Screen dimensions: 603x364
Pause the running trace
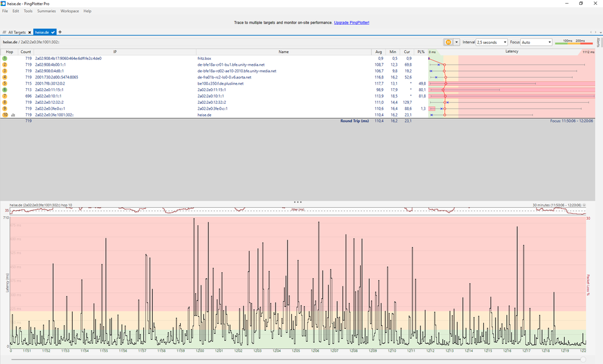click(x=448, y=42)
